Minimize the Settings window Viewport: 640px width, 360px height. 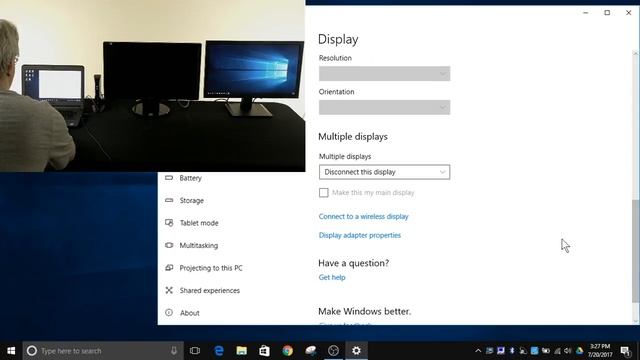click(x=586, y=13)
